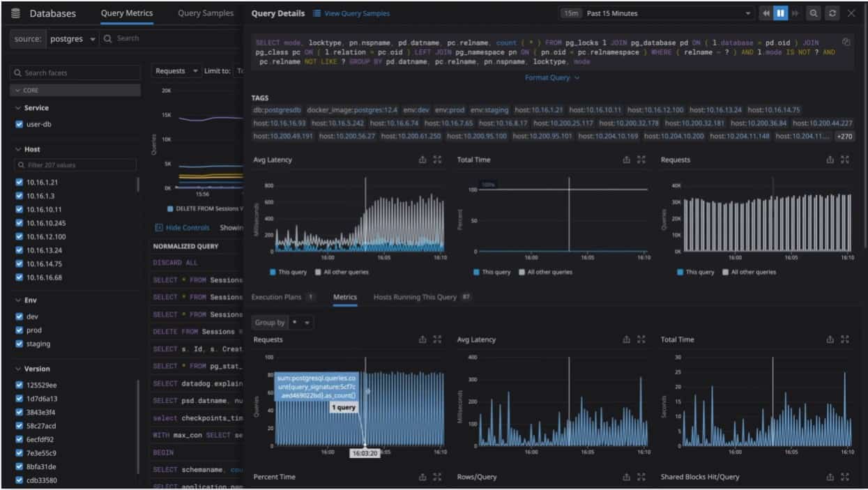
Task: Export the Metrics tab Total Time graph
Action: 830,339
